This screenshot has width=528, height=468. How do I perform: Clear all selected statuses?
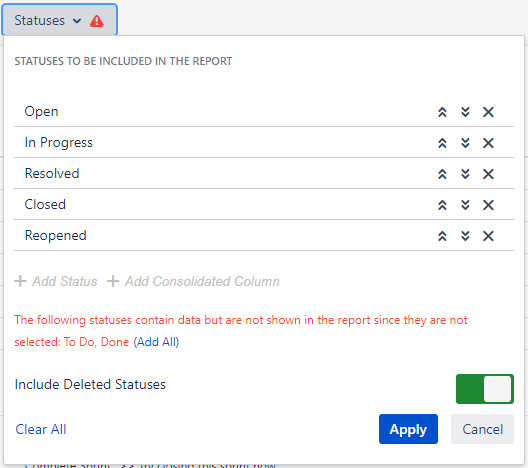tap(41, 429)
